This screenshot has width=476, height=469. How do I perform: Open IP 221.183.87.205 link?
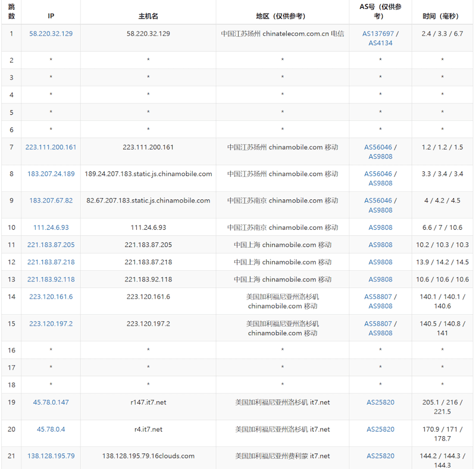click(x=51, y=245)
